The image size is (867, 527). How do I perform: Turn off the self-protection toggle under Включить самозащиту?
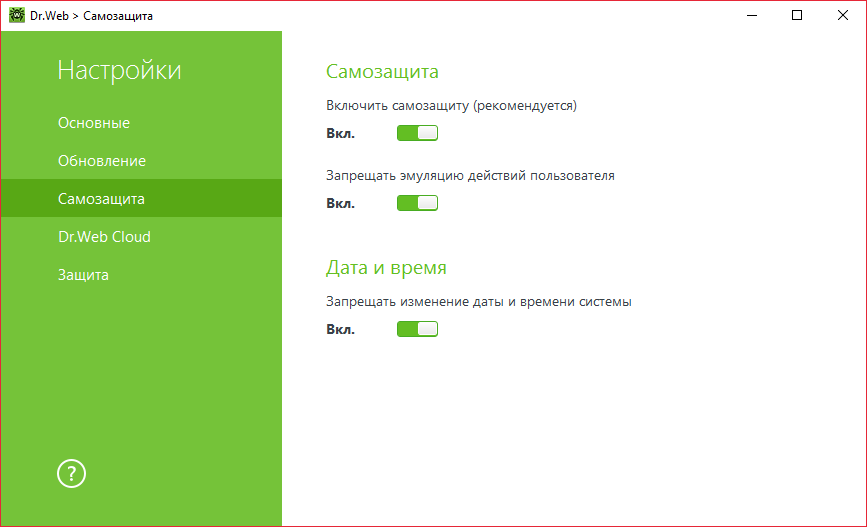pyautogui.click(x=417, y=133)
